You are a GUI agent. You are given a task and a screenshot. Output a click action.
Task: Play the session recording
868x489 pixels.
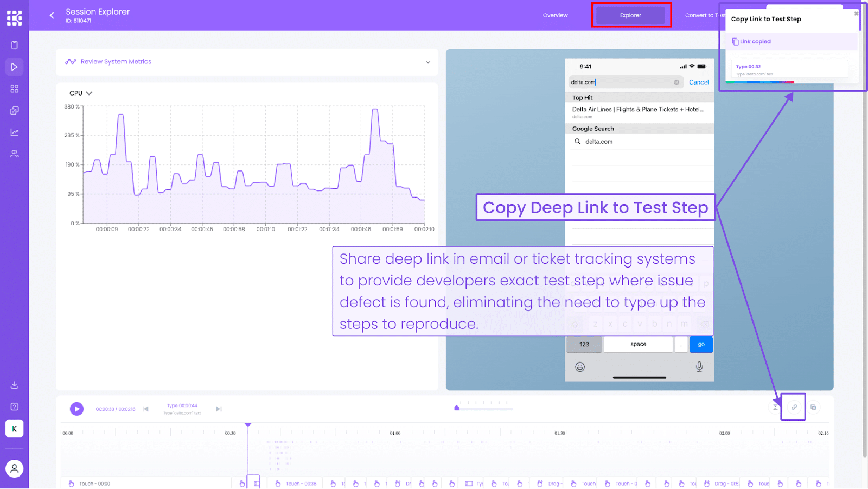tap(76, 409)
